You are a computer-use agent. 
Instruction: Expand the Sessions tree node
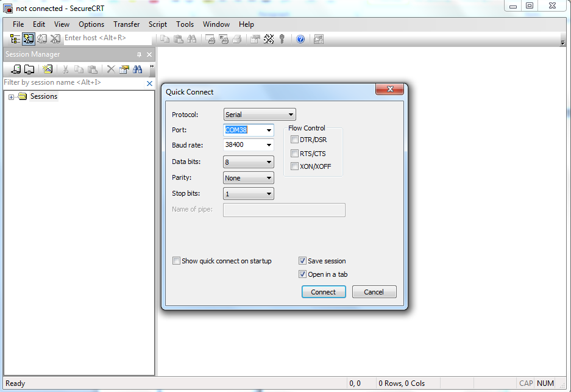12,97
